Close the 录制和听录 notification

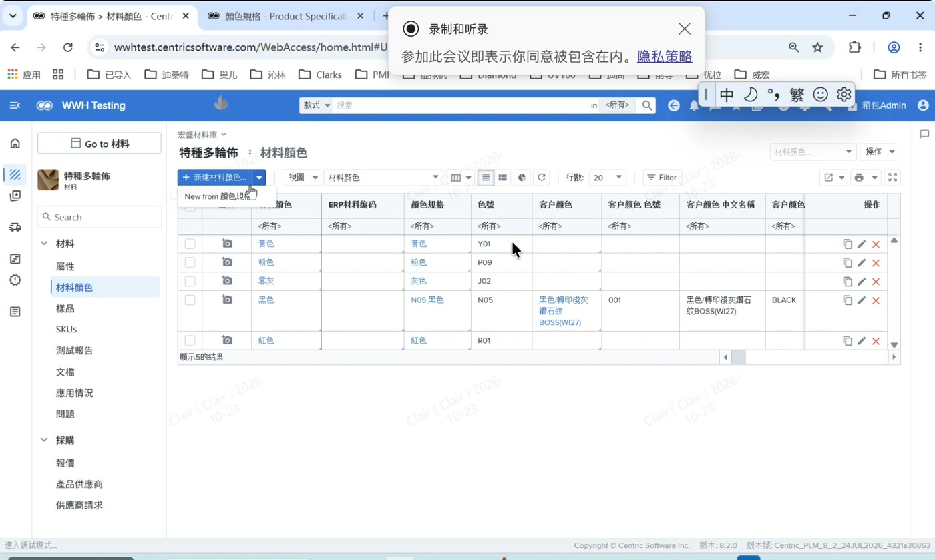685,29
